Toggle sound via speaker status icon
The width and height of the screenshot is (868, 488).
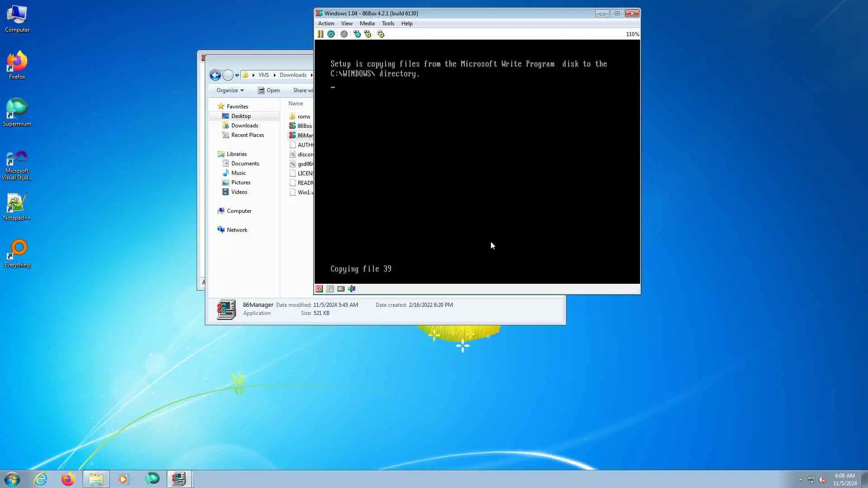pyautogui.click(x=352, y=289)
